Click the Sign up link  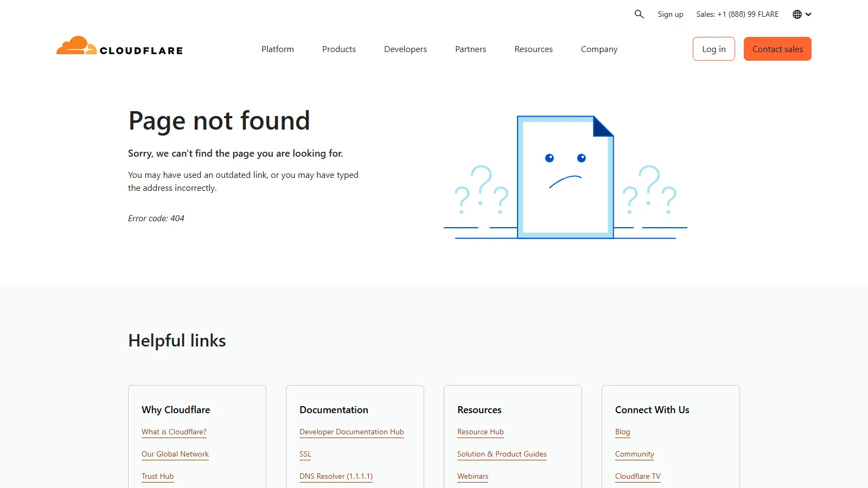[670, 14]
